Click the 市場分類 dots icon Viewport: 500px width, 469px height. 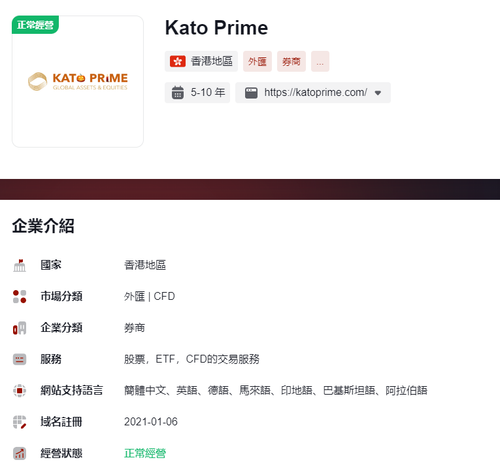tap(19, 297)
